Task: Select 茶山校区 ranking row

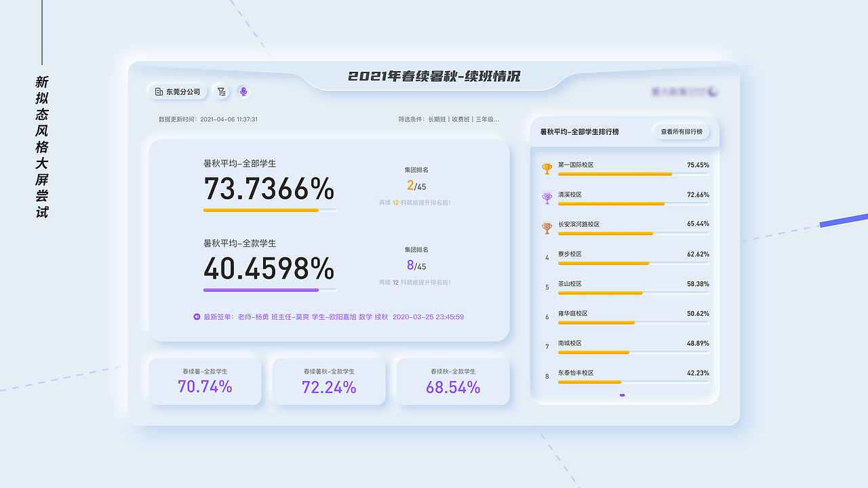Action: pos(625,288)
